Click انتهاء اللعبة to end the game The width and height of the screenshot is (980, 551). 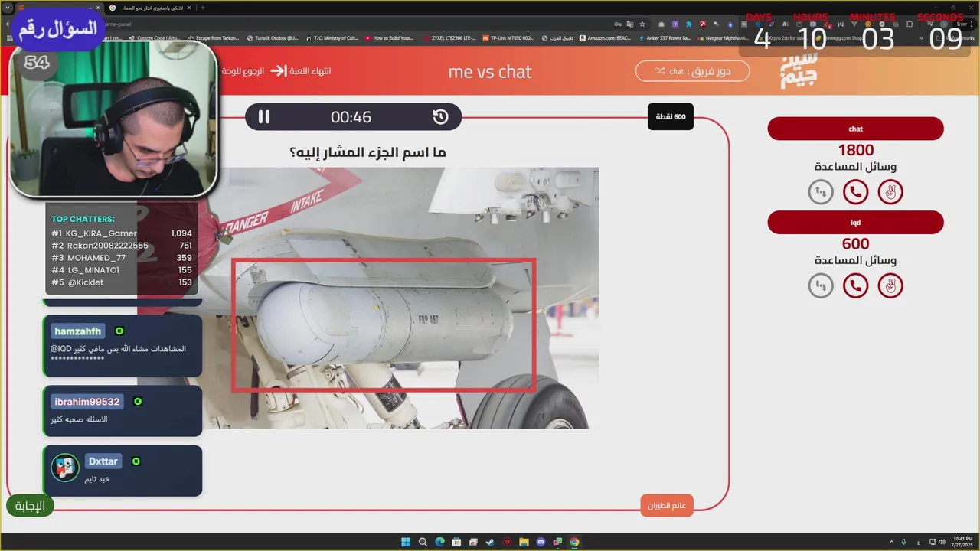coord(301,71)
